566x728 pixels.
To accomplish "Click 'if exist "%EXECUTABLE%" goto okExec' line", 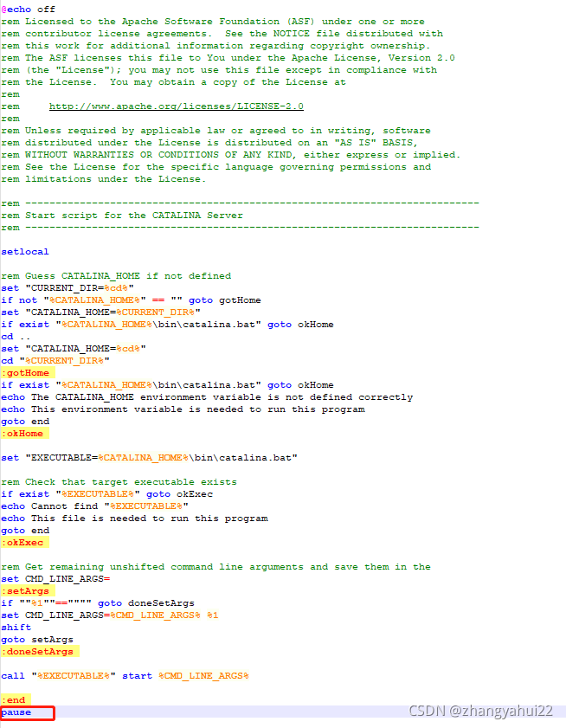I will tap(106, 494).
